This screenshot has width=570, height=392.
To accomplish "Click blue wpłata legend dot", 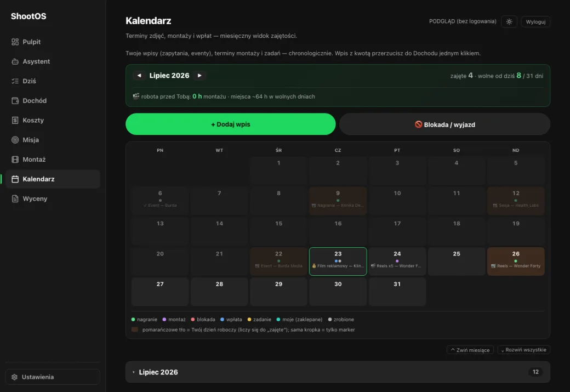I will (x=222, y=319).
